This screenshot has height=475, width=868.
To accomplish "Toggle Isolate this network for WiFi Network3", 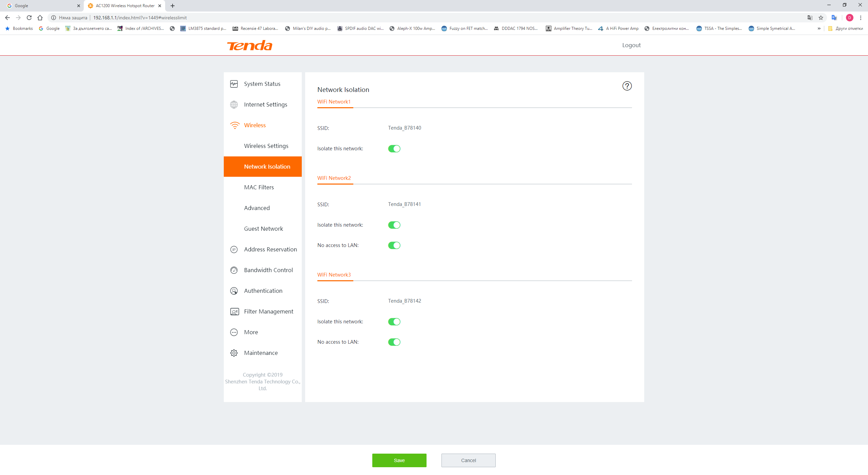I will 394,322.
